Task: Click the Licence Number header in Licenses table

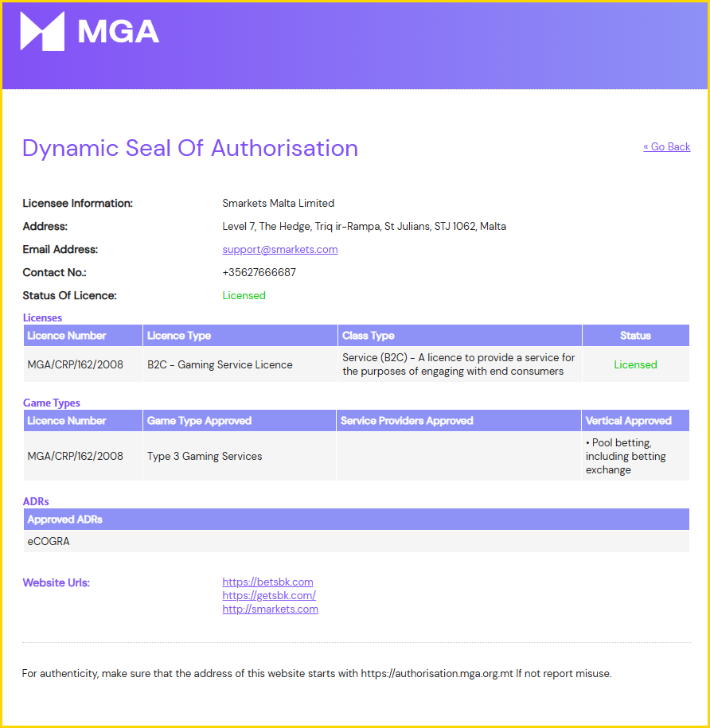Action: 83,336
